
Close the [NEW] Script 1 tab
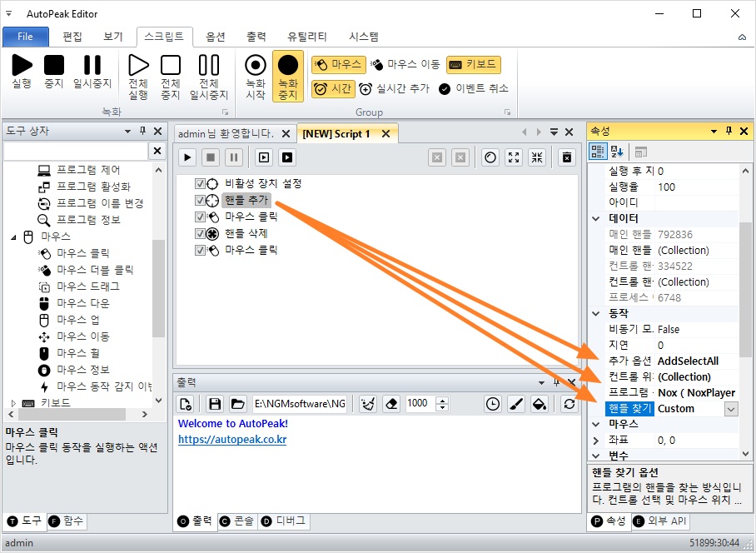385,134
